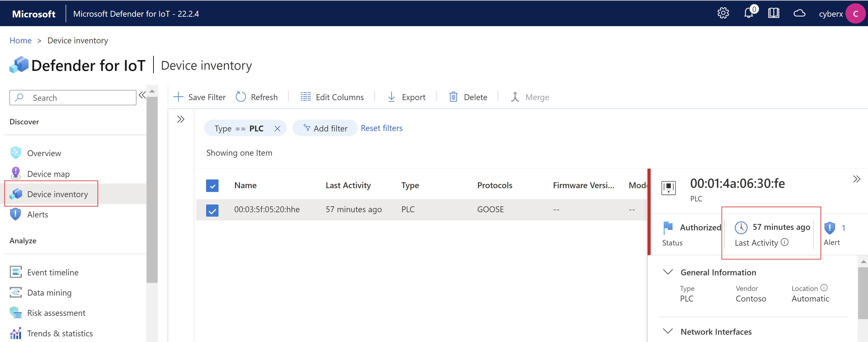Click the Search input field
This screenshot has height=342, width=868.
tap(73, 98)
